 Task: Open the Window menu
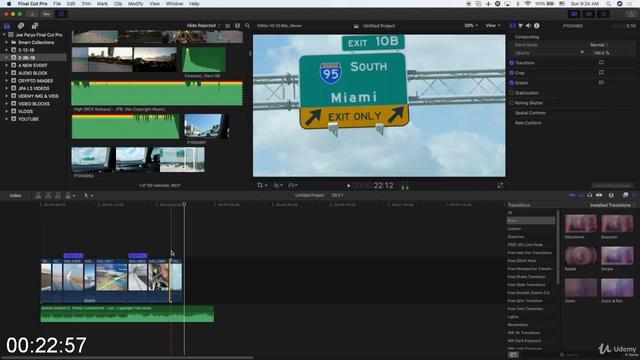coord(174,4)
